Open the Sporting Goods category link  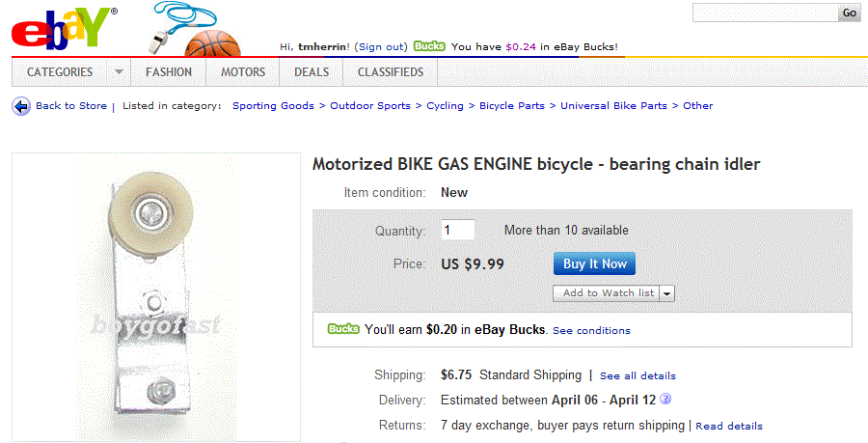[x=273, y=106]
